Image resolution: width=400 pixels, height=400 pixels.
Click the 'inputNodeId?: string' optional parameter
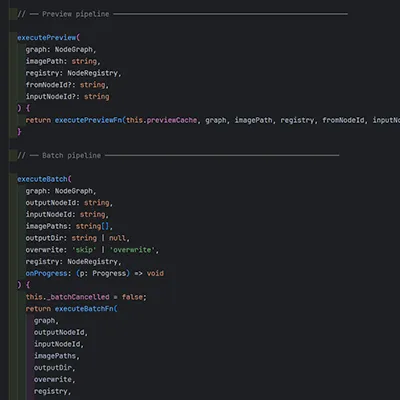67,97
